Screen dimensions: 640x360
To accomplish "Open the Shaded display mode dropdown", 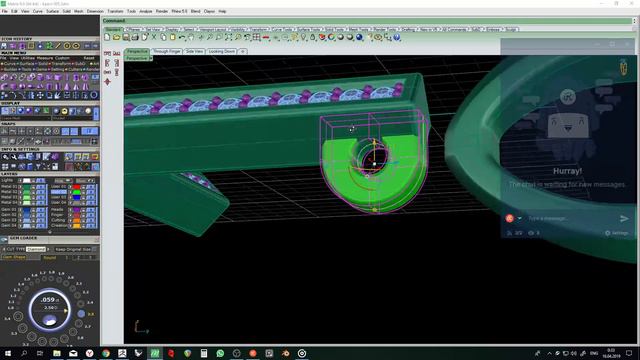I will (72, 118).
